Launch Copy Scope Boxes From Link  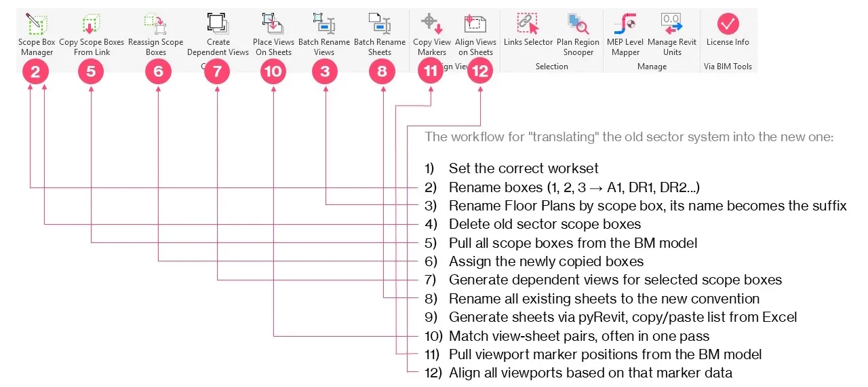click(x=92, y=35)
